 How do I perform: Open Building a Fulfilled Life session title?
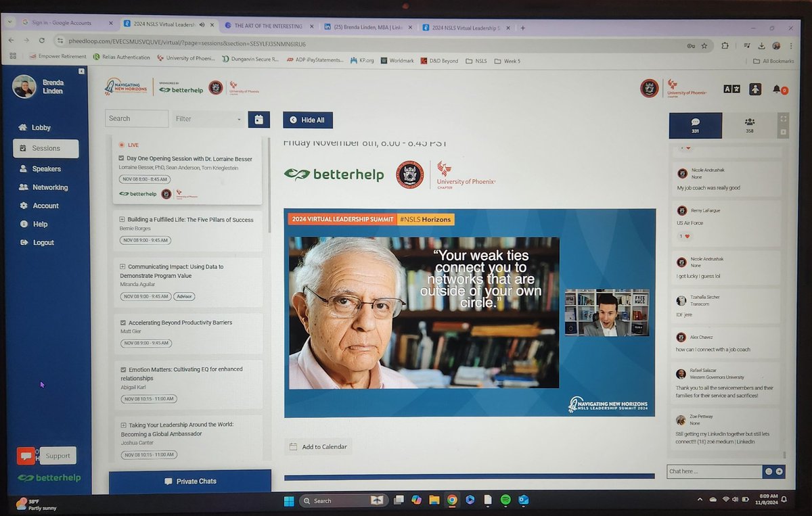191,220
